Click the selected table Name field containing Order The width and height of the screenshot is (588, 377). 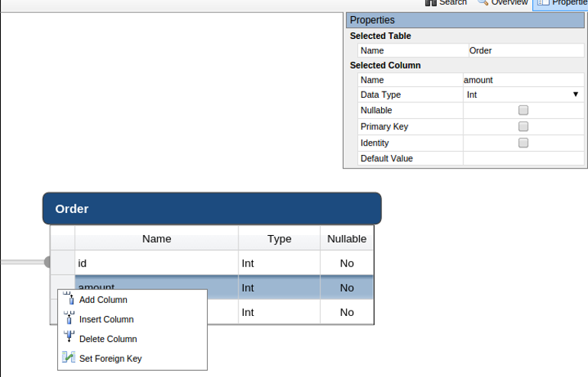pos(526,50)
